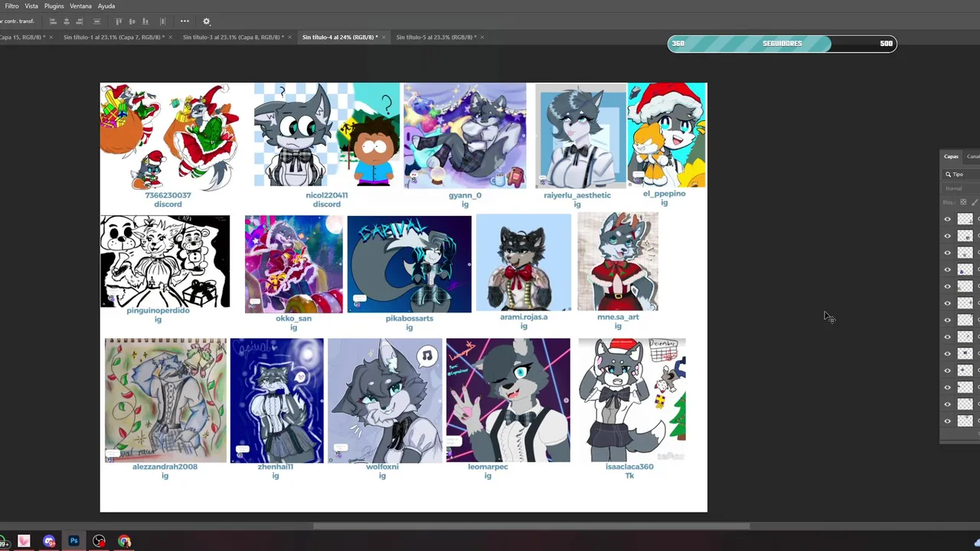Select the Capas panel tab

tap(951, 156)
